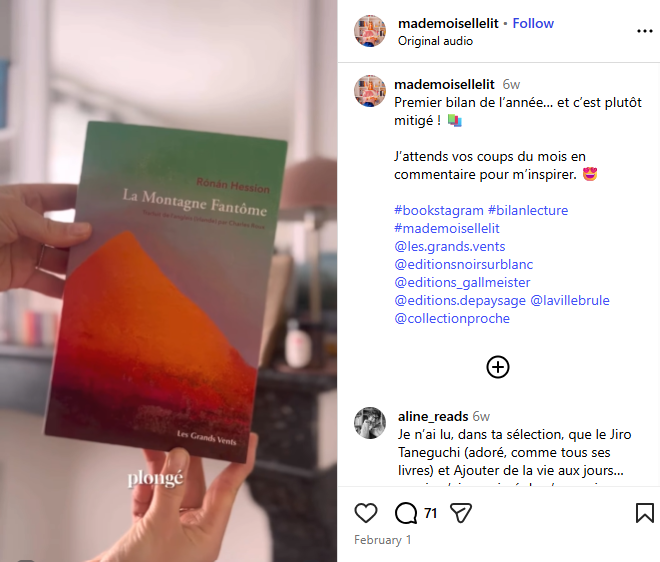Viewport: 660px width, 562px height.
Task: Open the aline_reads username link
Action: pyautogui.click(x=433, y=416)
